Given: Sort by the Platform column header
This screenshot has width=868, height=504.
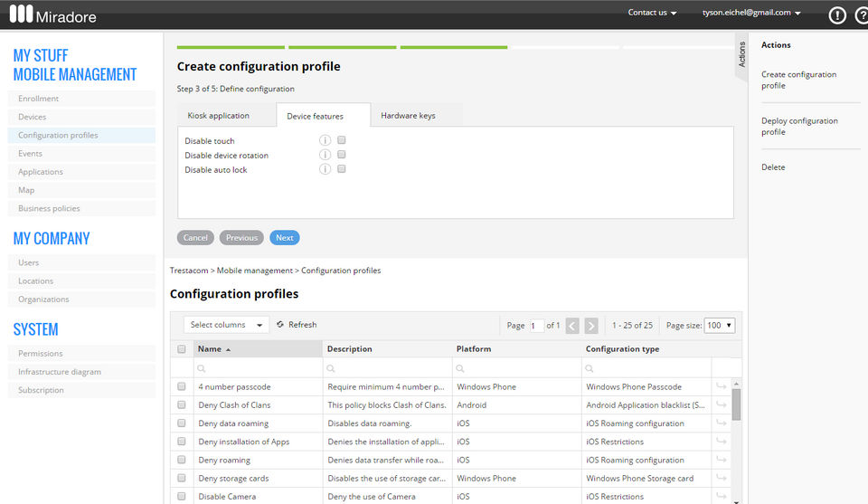Looking at the screenshot, I should coord(516,349).
